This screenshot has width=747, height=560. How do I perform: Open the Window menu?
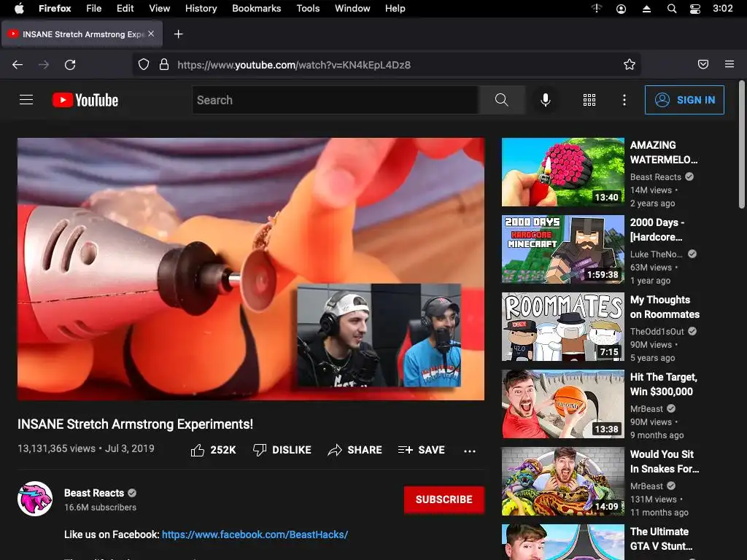352,9
